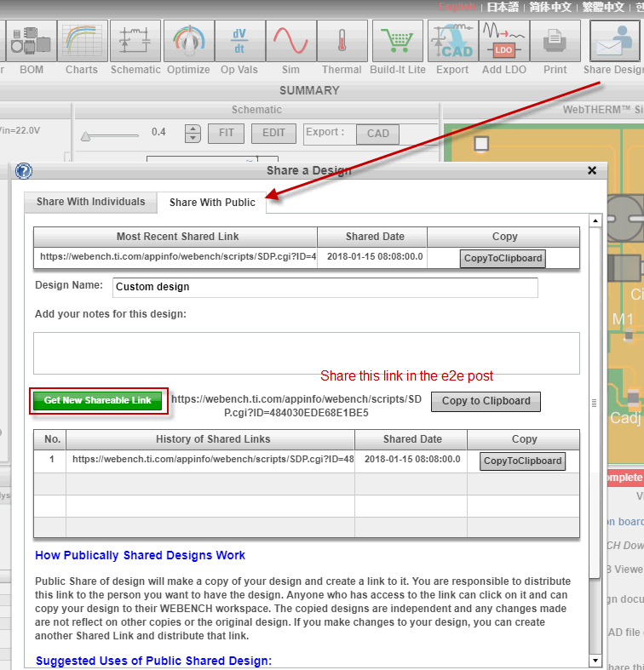Image resolution: width=644 pixels, height=670 pixels.
Task: Open the Share Design toolbar icon
Action: coord(615,41)
